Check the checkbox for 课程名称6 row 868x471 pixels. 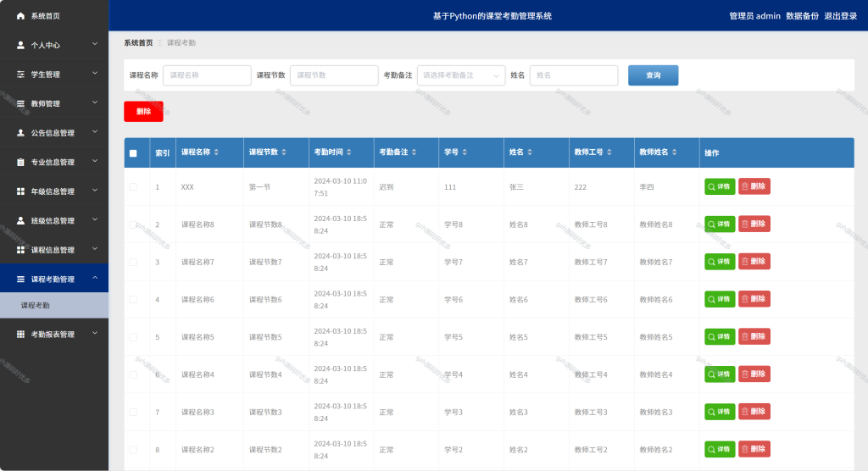[133, 299]
